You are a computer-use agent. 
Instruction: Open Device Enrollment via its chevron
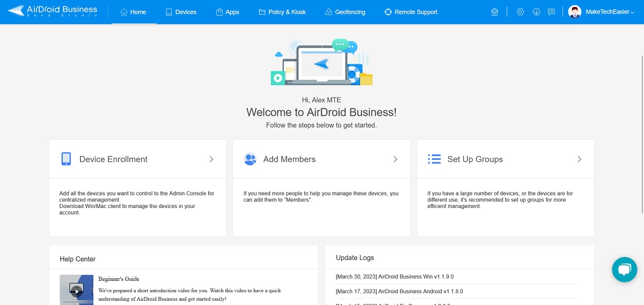point(211,159)
